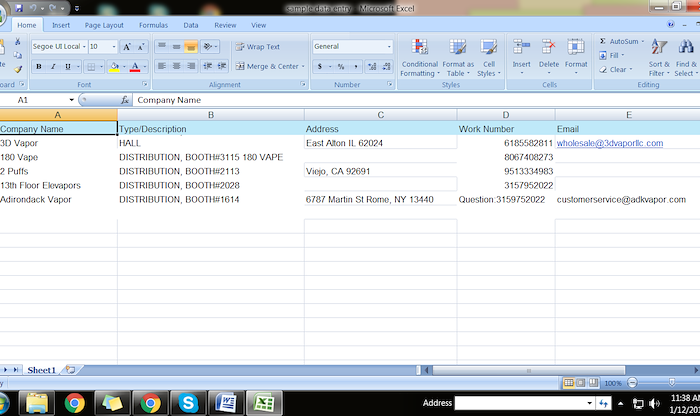Image resolution: width=700 pixels, height=416 pixels.
Task: Click the Decrease Decimal icon
Action: click(387, 67)
